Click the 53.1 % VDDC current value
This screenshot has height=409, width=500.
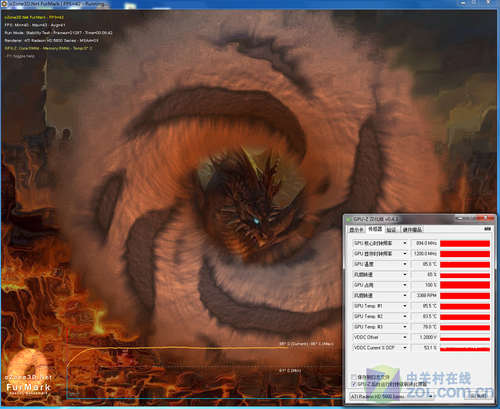(424, 348)
